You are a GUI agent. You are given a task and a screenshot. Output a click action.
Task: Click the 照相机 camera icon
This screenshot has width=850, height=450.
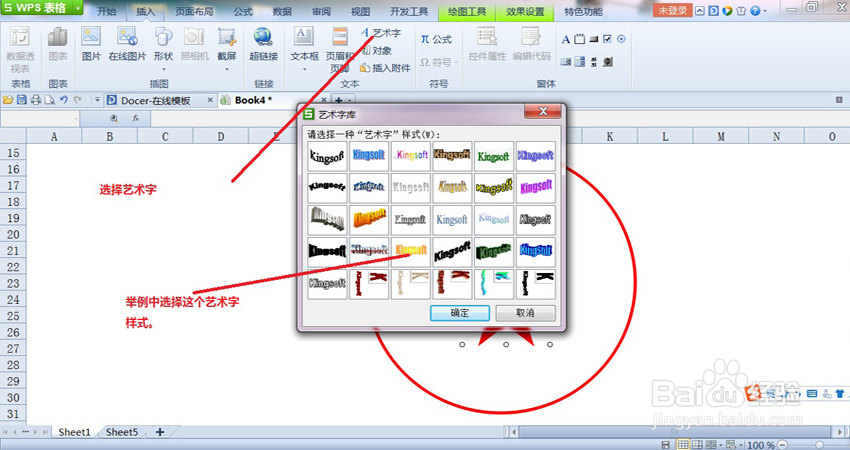click(x=194, y=37)
